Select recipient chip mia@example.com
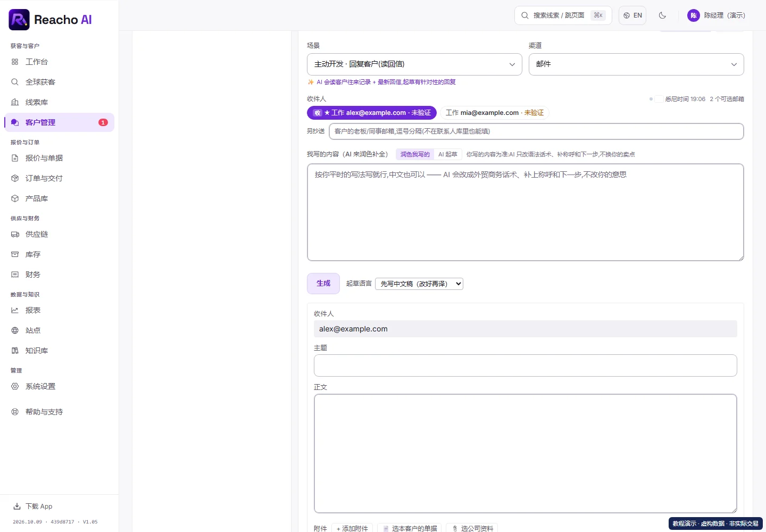This screenshot has width=766, height=532. coord(495,113)
